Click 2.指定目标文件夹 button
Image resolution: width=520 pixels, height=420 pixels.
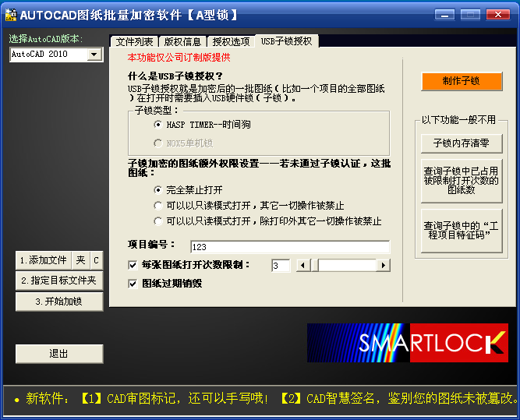pyautogui.click(x=59, y=281)
